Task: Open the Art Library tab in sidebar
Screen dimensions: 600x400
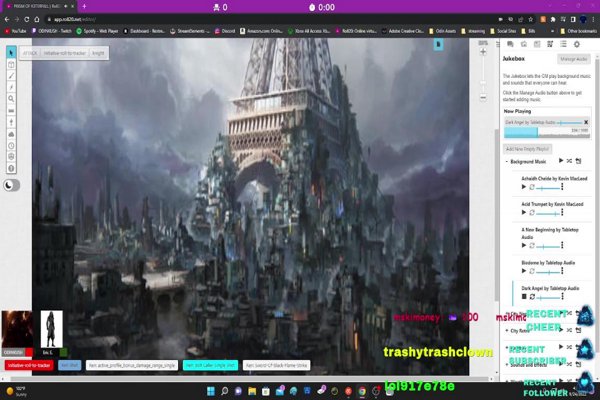Action: coord(523,44)
